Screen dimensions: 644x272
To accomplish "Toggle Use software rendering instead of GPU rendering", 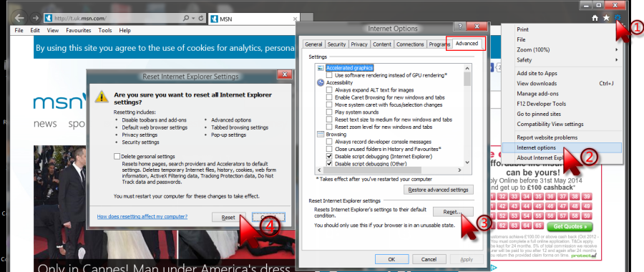I will 329,76.
